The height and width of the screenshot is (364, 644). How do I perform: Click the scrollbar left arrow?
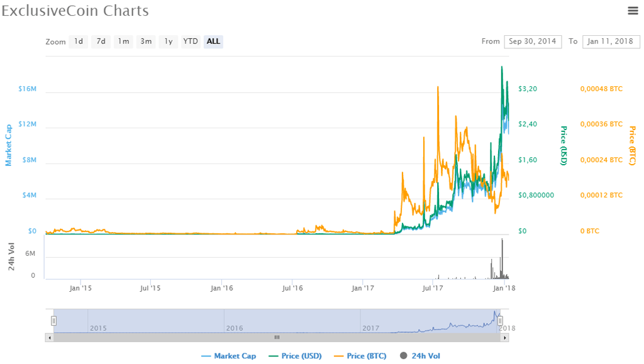[x=50, y=338]
